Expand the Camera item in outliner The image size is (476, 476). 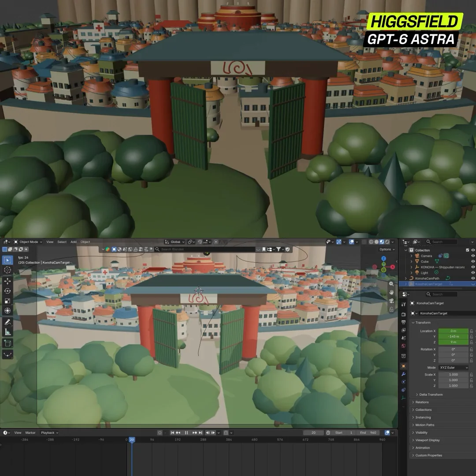click(x=411, y=256)
